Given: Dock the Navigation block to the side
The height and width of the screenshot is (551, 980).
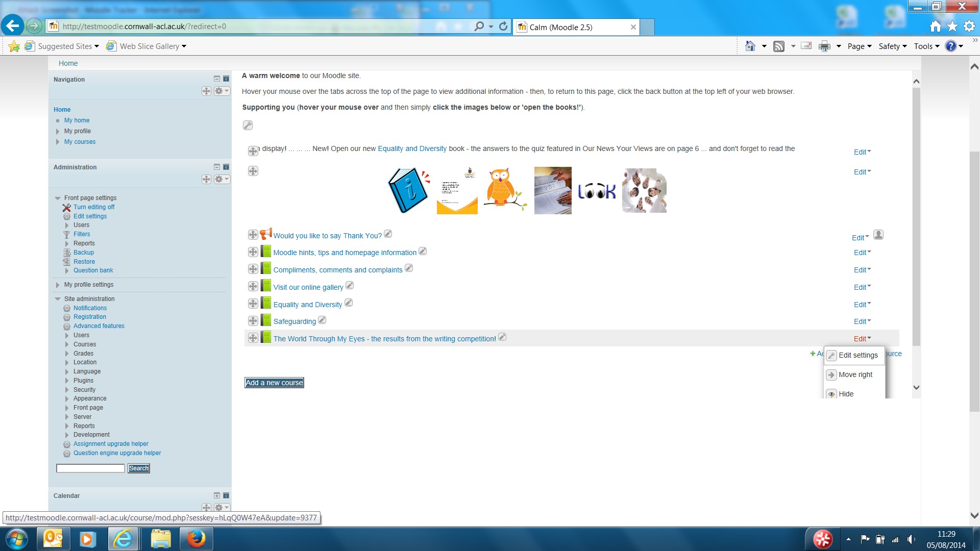Looking at the screenshot, I should click(x=226, y=79).
